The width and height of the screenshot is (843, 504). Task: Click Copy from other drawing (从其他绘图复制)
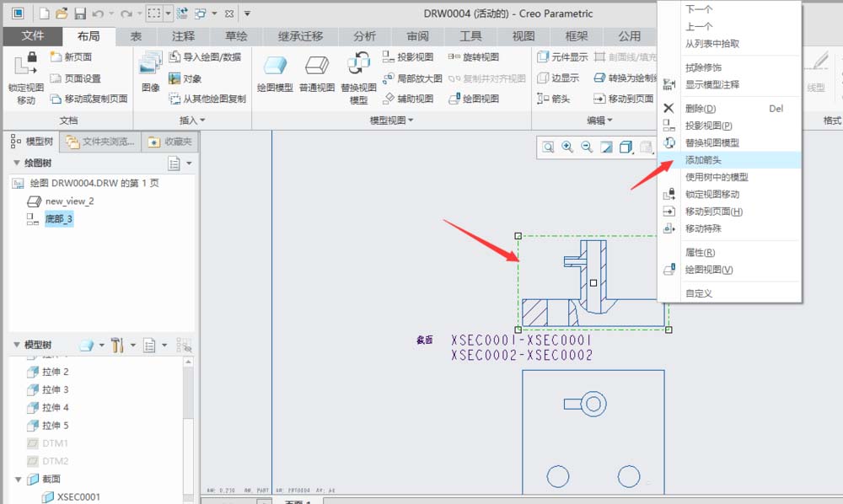207,99
